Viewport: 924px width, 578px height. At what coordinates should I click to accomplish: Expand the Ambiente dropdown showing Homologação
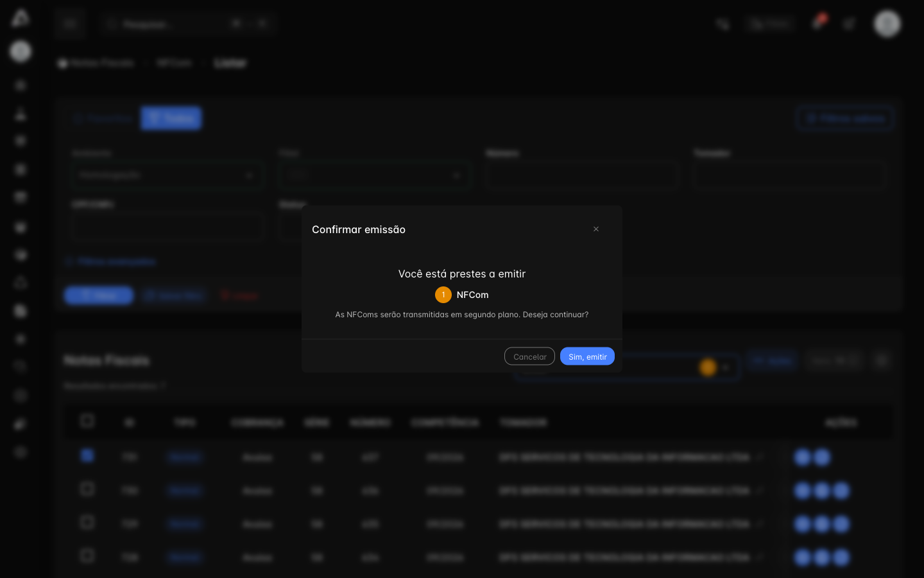point(167,175)
